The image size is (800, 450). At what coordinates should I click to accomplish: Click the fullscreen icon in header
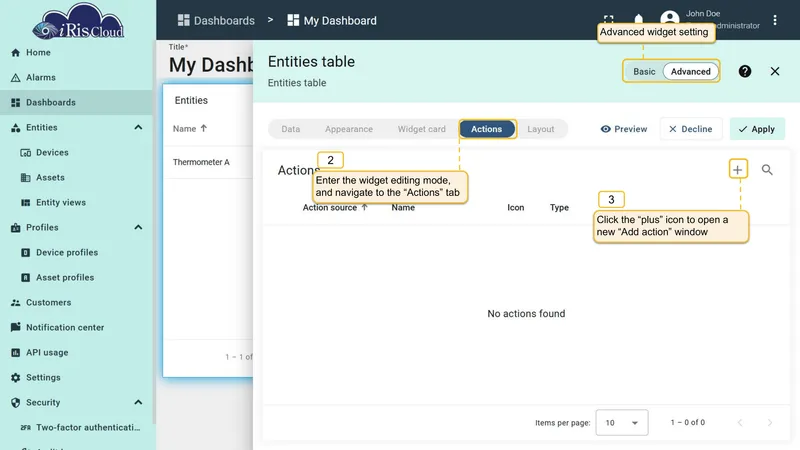608,19
